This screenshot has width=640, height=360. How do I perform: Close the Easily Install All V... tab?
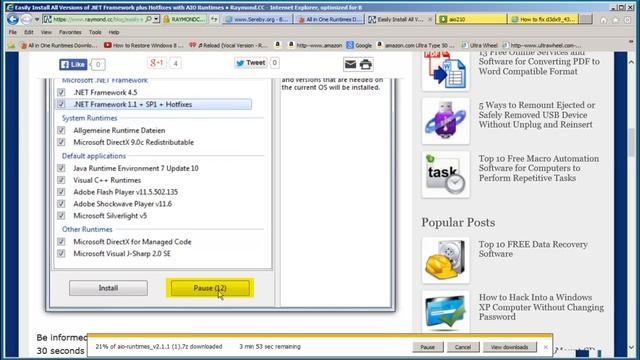point(430,19)
